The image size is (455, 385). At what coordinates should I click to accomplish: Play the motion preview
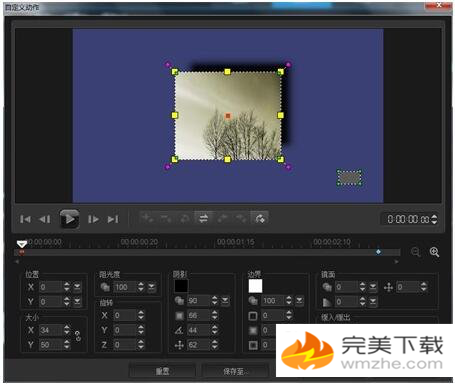coord(69,219)
